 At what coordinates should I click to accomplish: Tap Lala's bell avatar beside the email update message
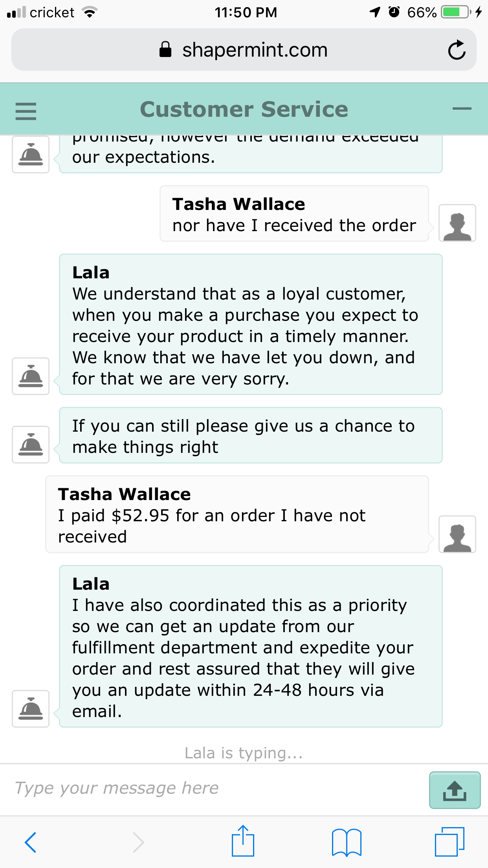tap(31, 709)
